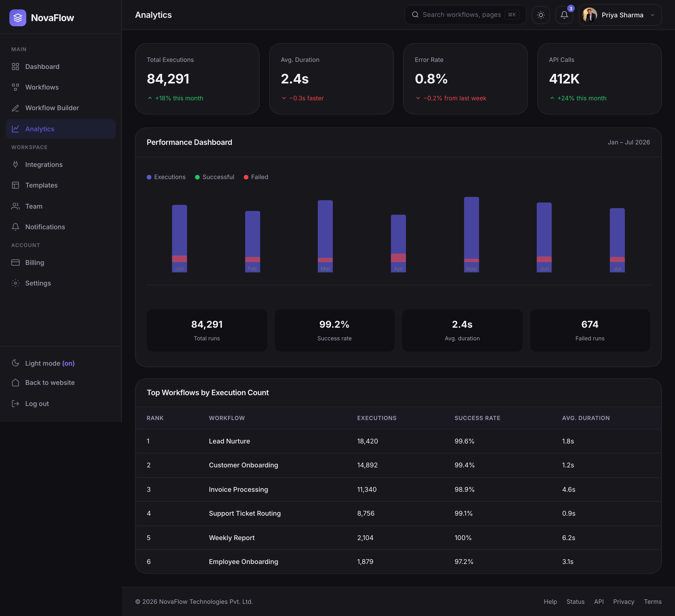Click the NovaFlow logo icon
Image resolution: width=675 pixels, height=616 pixels.
click(x=18, y=18)
